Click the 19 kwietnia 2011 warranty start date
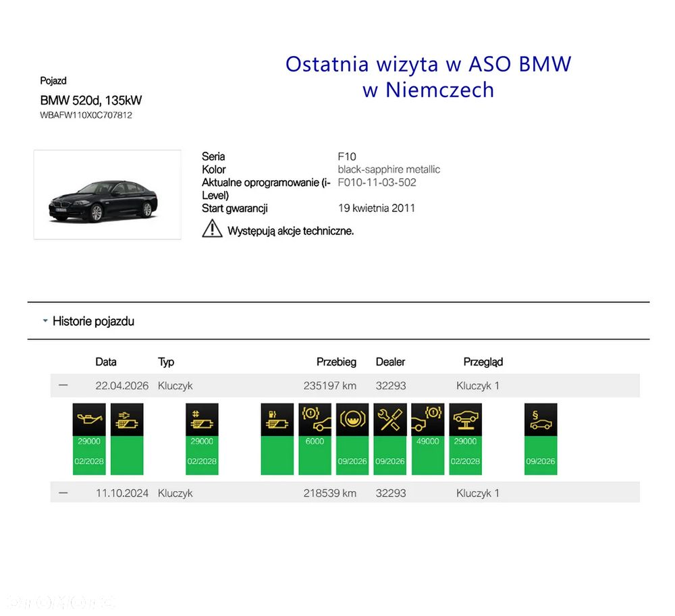Image resolution: width=675 pixels, height=616 pixels. pyautogui.click(x=376, y=208)
